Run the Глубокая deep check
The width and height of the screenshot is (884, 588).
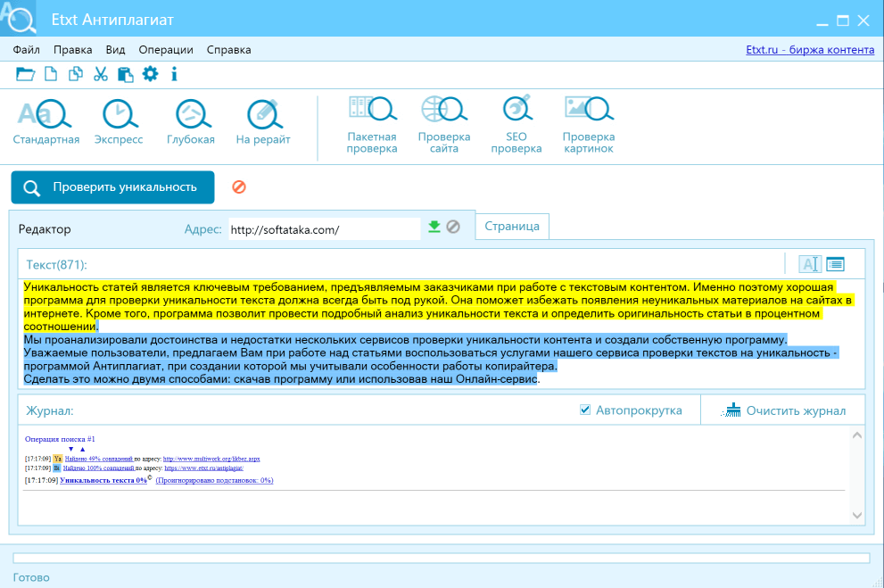(x=190, y=121)
